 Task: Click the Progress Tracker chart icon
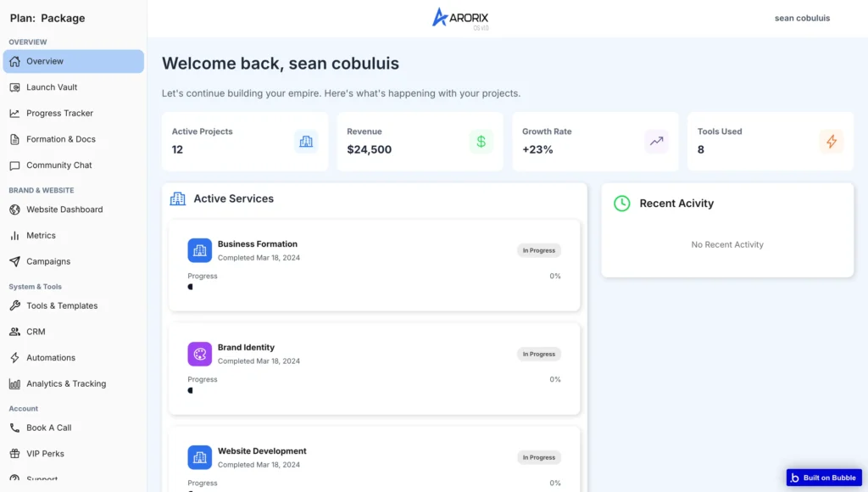(x=15, y=114)
